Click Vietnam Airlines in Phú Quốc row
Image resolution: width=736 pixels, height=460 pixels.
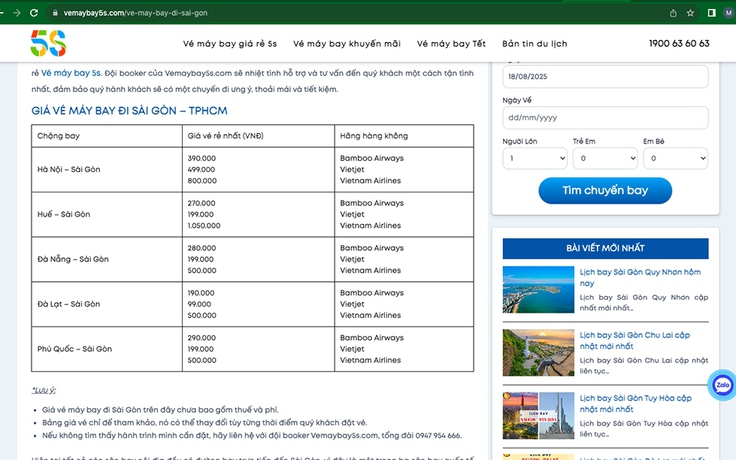click(370, 360)
